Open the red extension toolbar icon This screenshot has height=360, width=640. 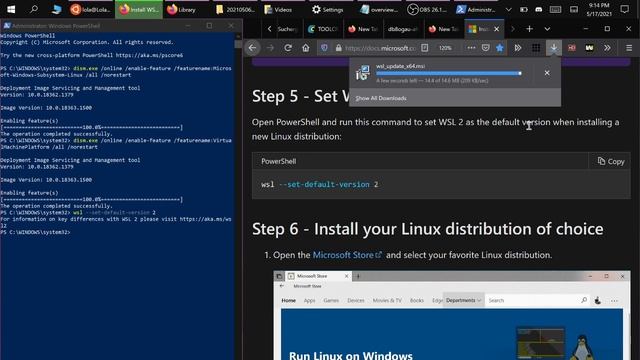point(572,48)
